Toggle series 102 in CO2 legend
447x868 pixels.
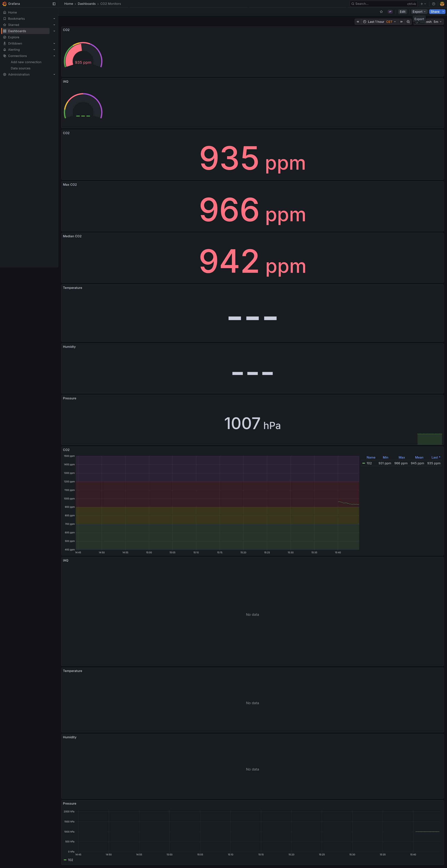(369, 463)
